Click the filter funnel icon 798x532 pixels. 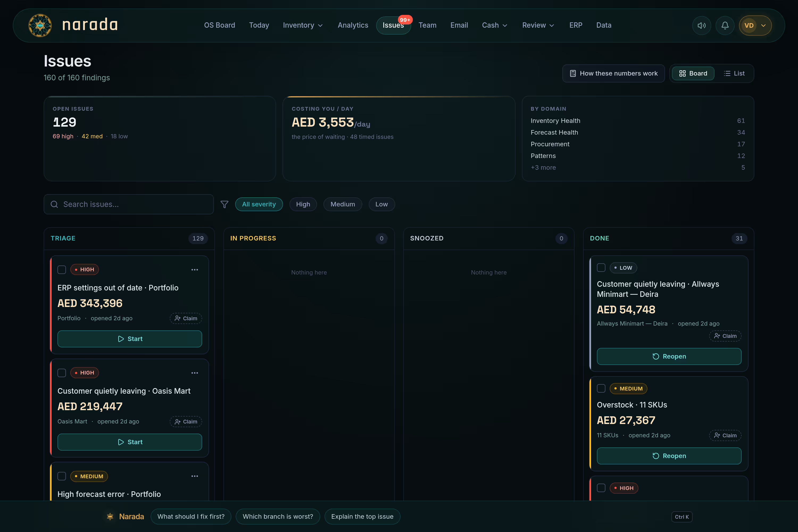point(224,204)
